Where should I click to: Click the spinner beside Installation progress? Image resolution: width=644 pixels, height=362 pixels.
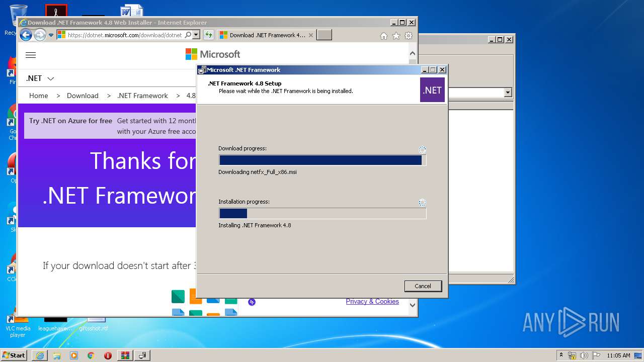(x=422, y=203)
